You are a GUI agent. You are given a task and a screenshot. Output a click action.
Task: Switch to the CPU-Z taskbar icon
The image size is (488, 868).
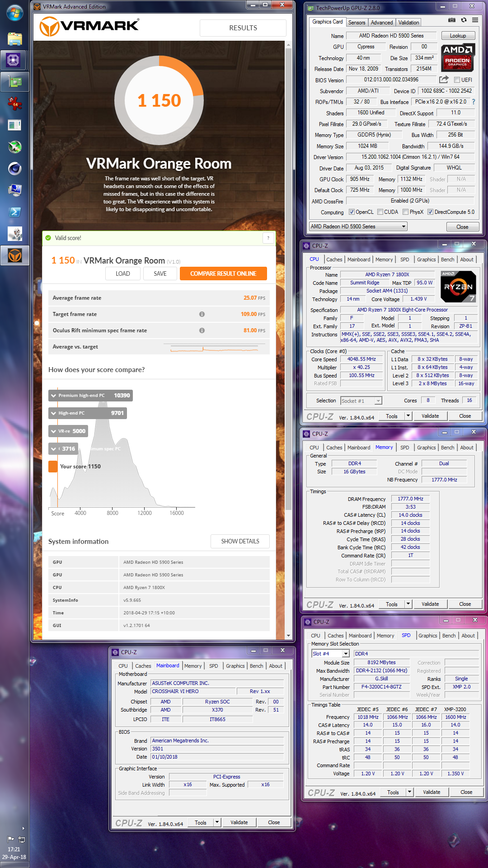14,60
